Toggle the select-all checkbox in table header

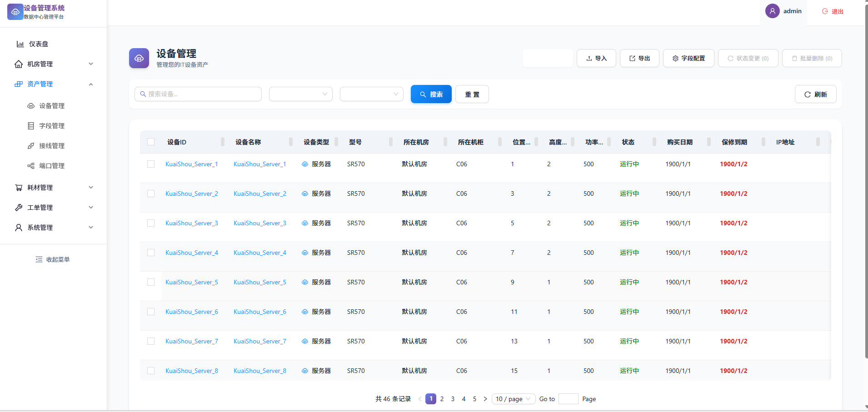click(x=151, y=142)
